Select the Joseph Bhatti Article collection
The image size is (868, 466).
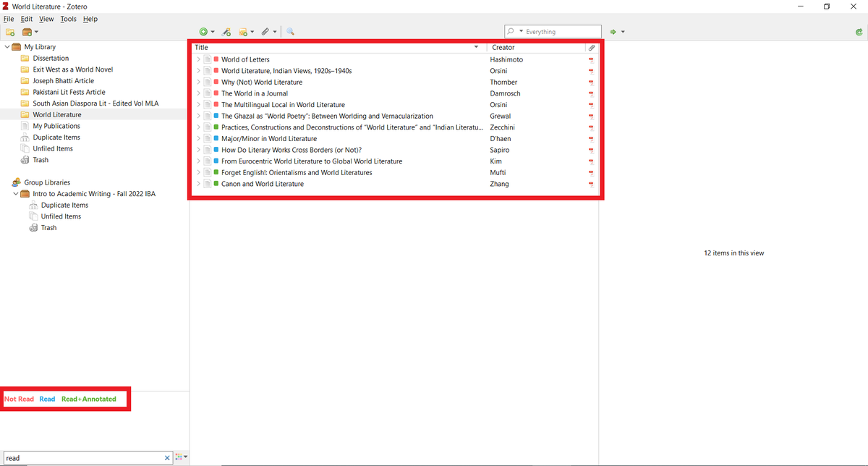point(63,81)
